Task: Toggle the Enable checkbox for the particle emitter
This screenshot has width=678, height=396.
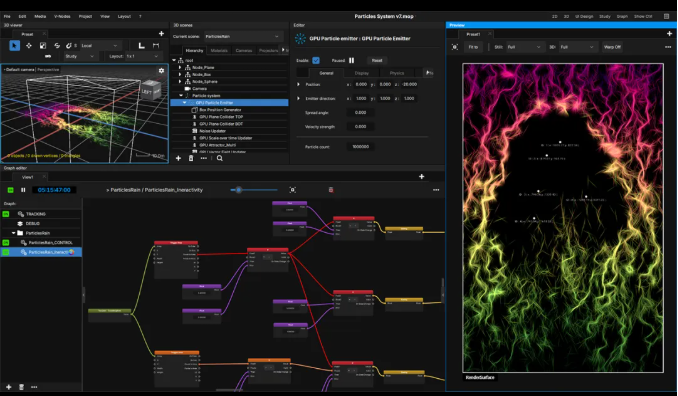Action: coord(316,61)
